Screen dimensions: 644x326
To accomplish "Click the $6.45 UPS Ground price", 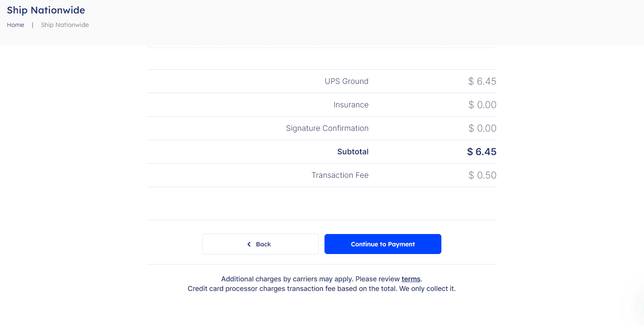I will pyautogui.click(x=482, y=81).
